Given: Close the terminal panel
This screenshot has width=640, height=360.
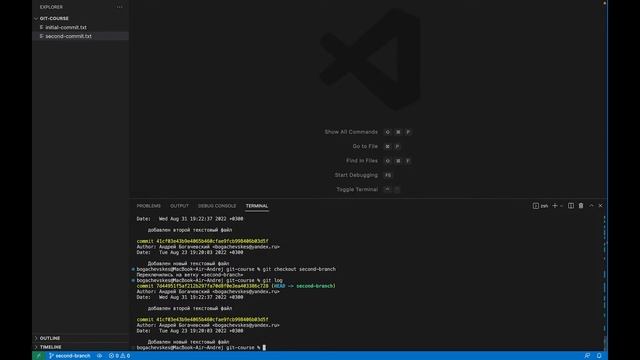Looking at the screenshot, I should tap(600, 206).
